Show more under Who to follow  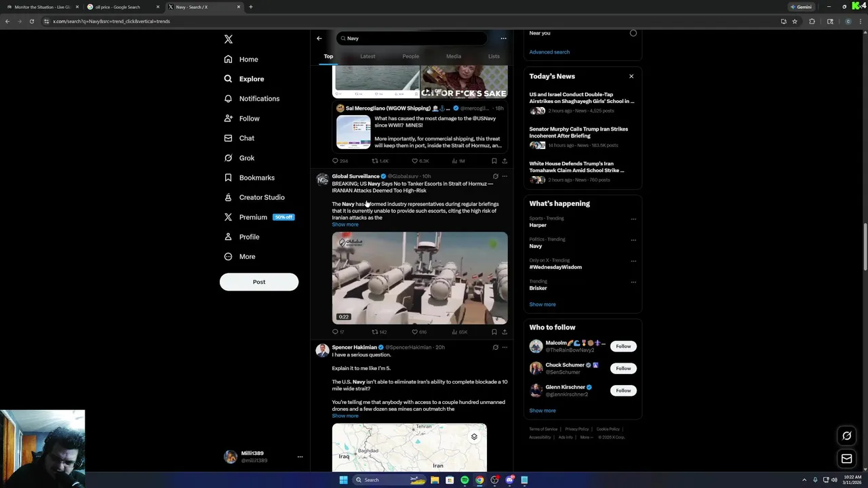click(542, 411)
